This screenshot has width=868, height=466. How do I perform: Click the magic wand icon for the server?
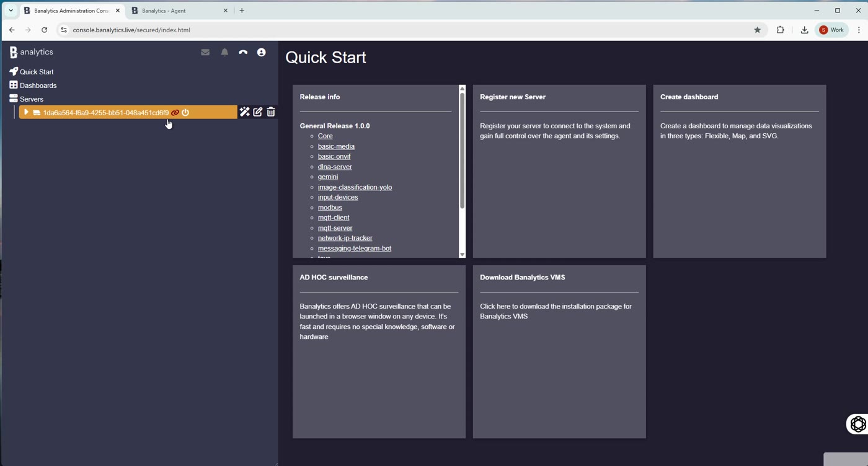pyautogui.click(x=245, y=112)
